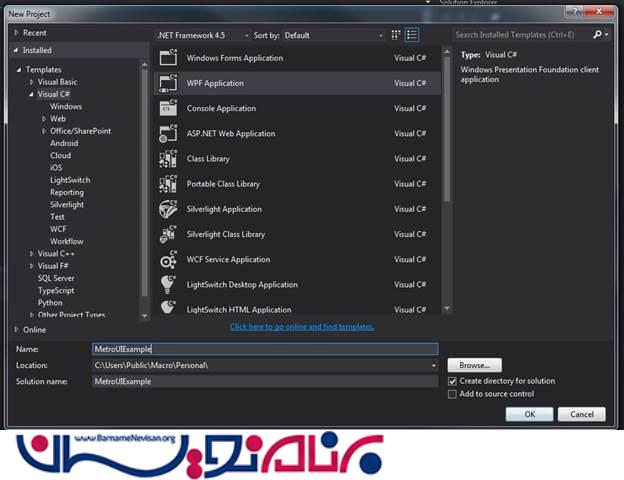Image resolution: width=624 pixels, height=480 pixels.
Task: Switch to medium icons list view
Action: coord(411,35)
